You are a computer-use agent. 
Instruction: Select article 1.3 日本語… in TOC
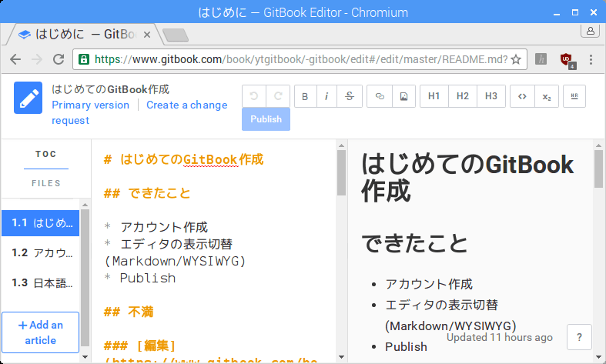[x=41, y=283]
